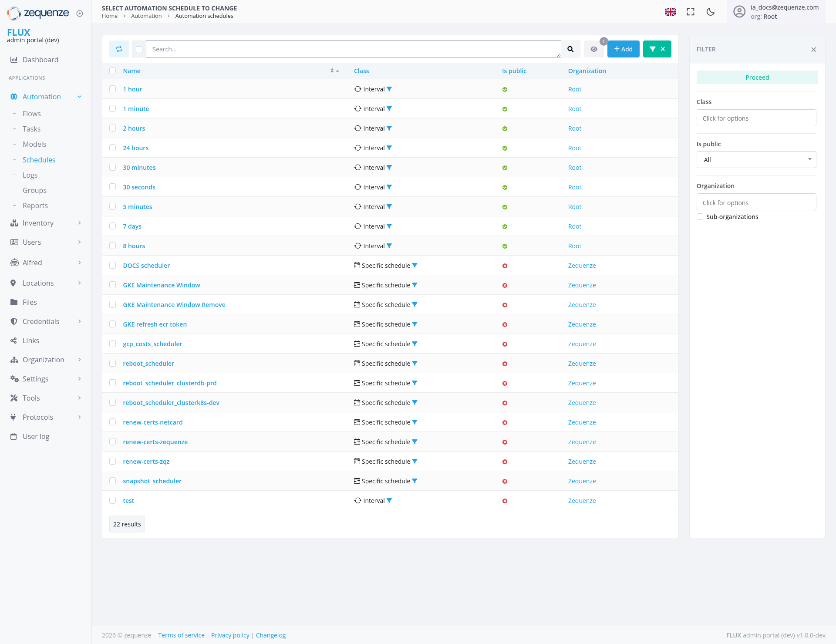836x644 pixels.
Task: Expand the Credentials sidebar menu
Action: pyautogui.click(x=46, y=321)
